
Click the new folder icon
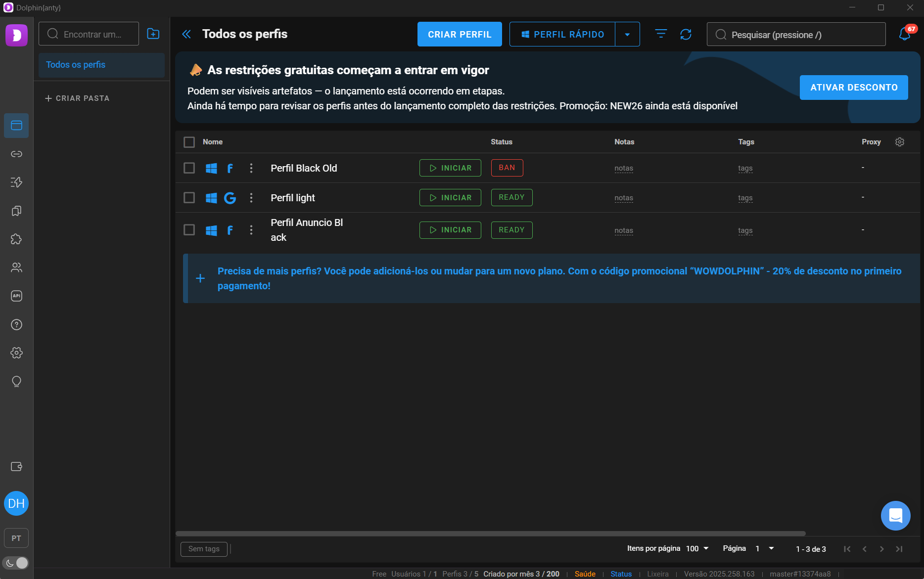point(153,34)
